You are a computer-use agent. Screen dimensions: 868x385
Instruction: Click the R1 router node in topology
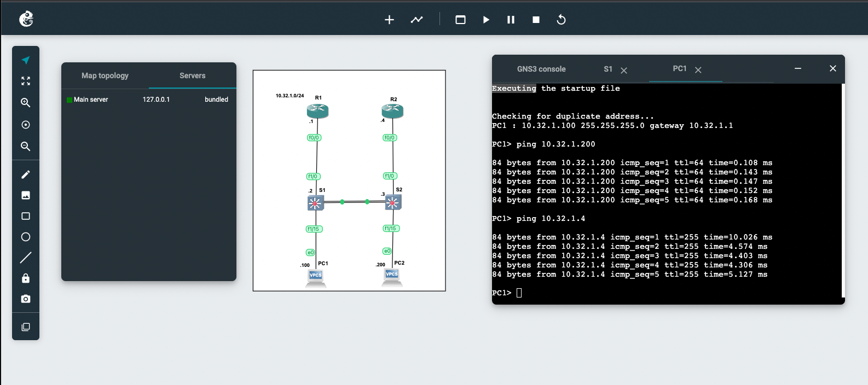(317, 111)
